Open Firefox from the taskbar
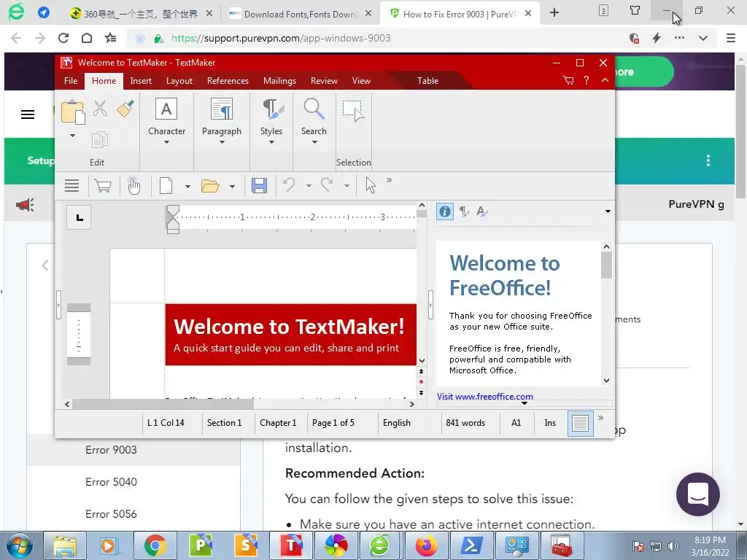Image resolution: width=747 pixels, height=560 pixels. [x=426, y=545]
